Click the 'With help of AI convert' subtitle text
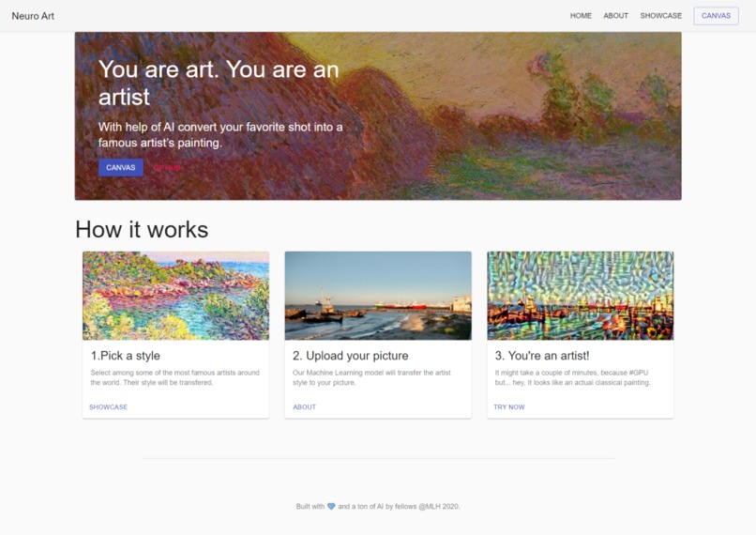756x535 pixels. click(220, 135)
